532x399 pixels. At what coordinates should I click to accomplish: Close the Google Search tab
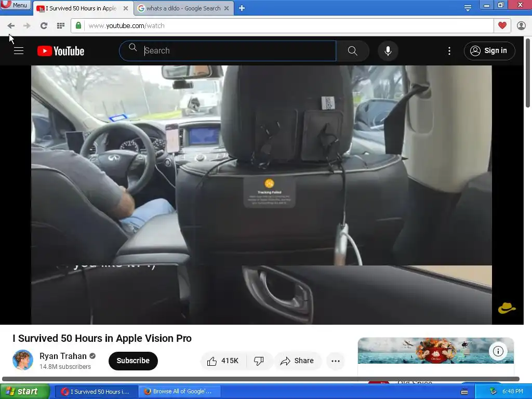pyautogui.click(x=227, y=8)
